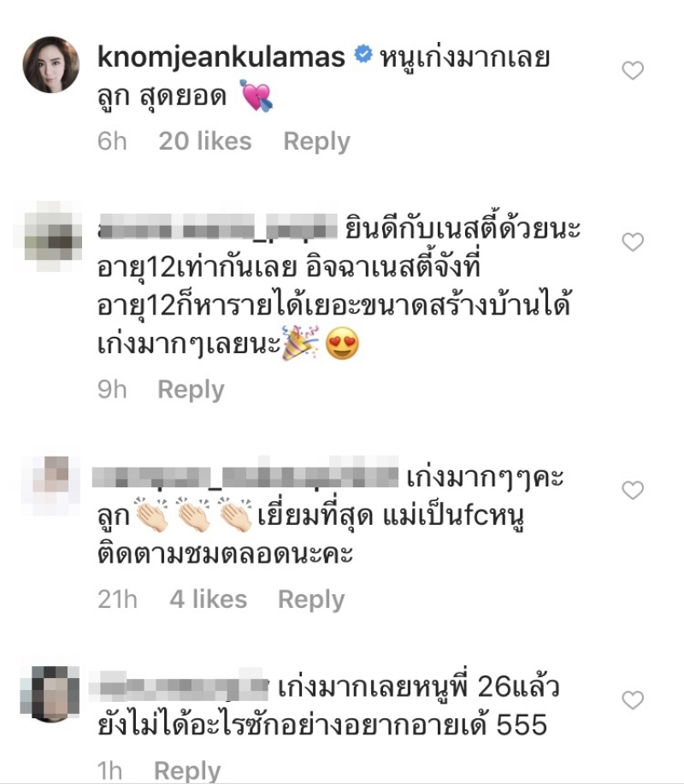This screenshot has width=684, height=784.
Task: Tap heart on the clapping hands comment
Action: (633, 491)
